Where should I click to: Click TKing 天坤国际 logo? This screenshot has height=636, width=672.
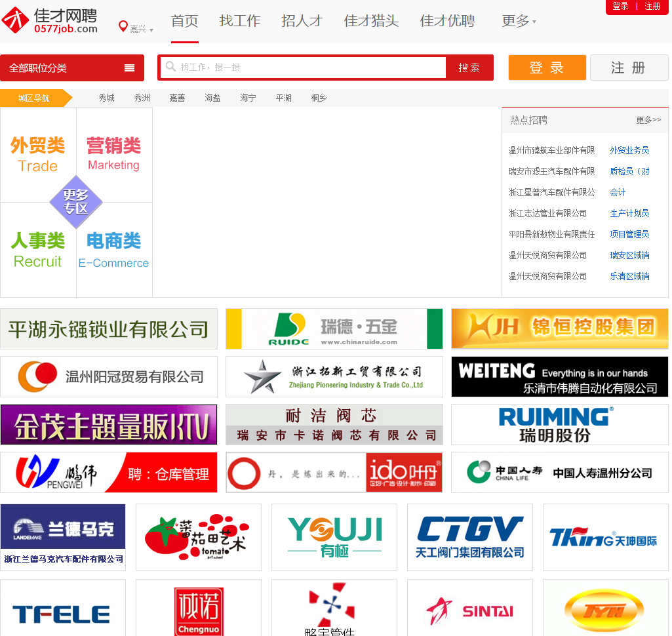tap(606, 537)
